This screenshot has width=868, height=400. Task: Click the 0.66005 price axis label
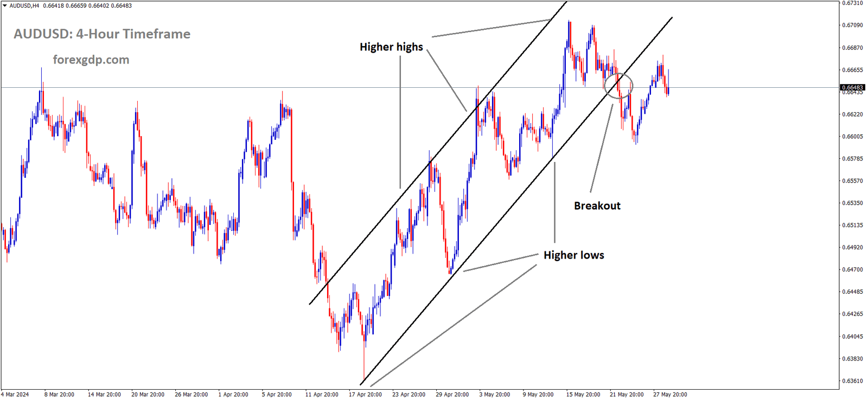tap(852, 137)
